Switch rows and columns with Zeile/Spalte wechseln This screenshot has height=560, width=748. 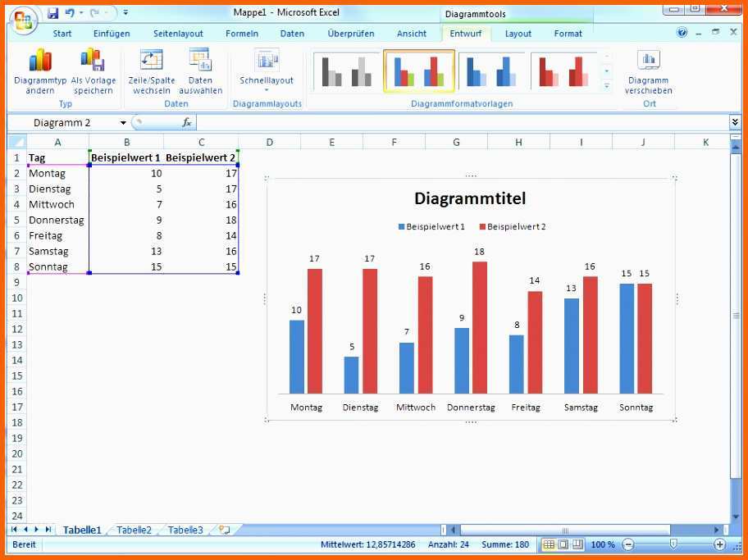[151, 61]
